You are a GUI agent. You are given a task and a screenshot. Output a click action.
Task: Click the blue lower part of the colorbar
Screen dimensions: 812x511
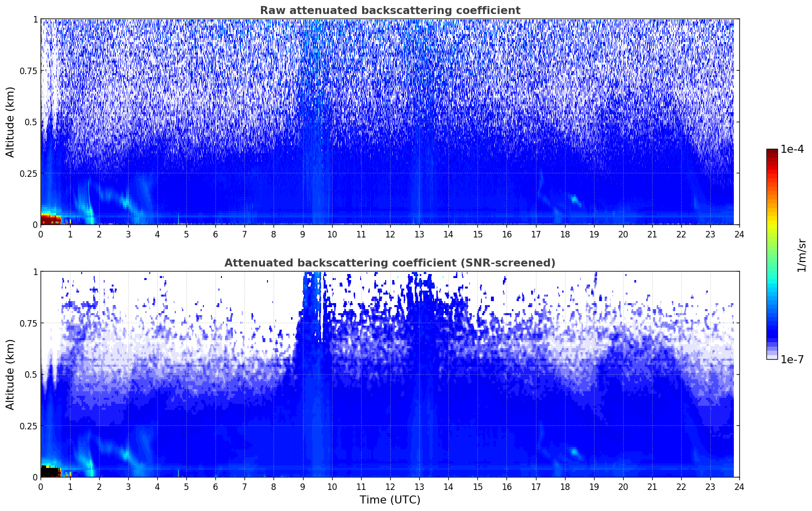(x=772, y=321)
